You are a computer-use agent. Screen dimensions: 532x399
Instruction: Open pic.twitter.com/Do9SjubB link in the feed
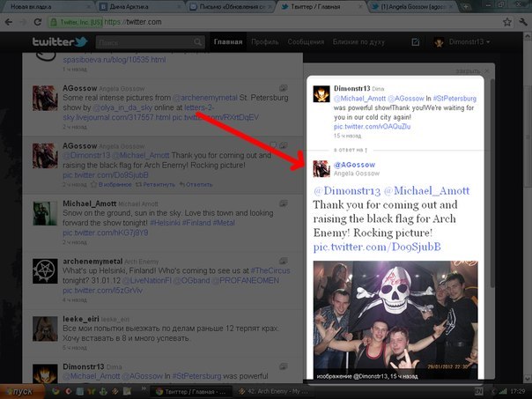coord(106,175)
